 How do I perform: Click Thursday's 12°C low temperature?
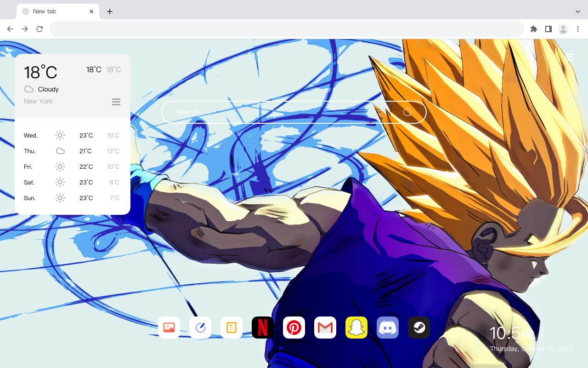click(113, 151)
